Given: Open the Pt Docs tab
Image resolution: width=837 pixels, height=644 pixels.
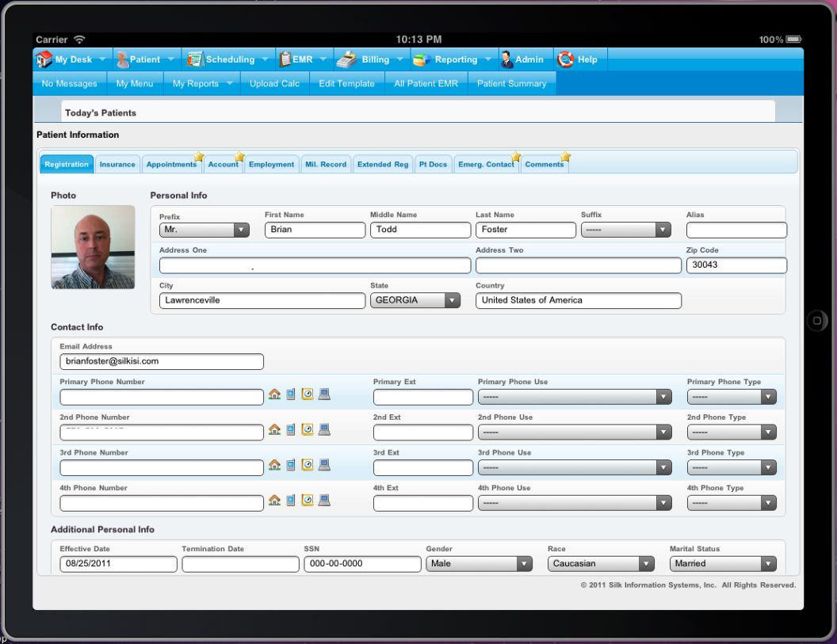Looking at the screenshot, I should point(433,164).
